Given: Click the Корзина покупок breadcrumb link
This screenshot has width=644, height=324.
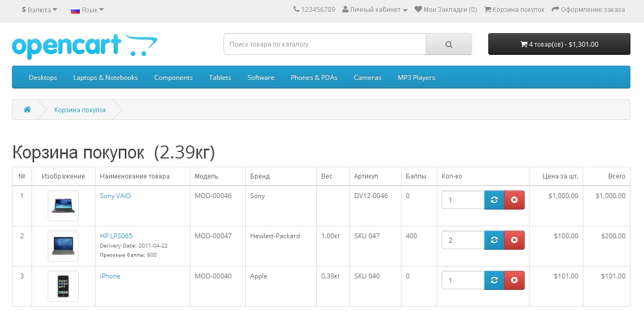Looking at the screenshot, I should point(80,110).
